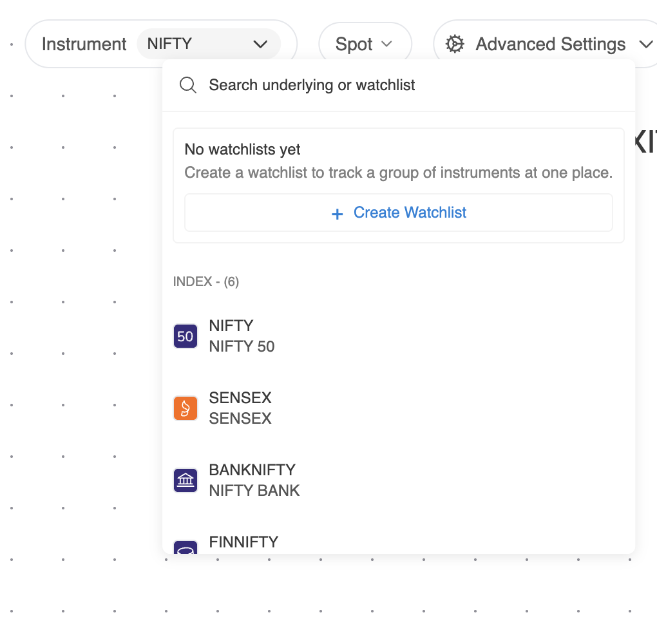
Task: Click the Advanced Settings gear icon
Action: click(455, 44)
